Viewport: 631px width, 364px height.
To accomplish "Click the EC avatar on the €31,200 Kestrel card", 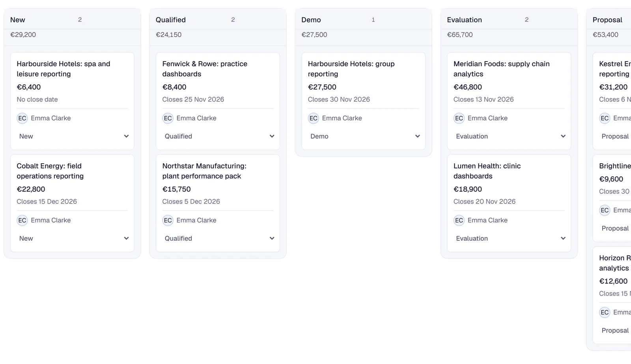I will [605, 118].
